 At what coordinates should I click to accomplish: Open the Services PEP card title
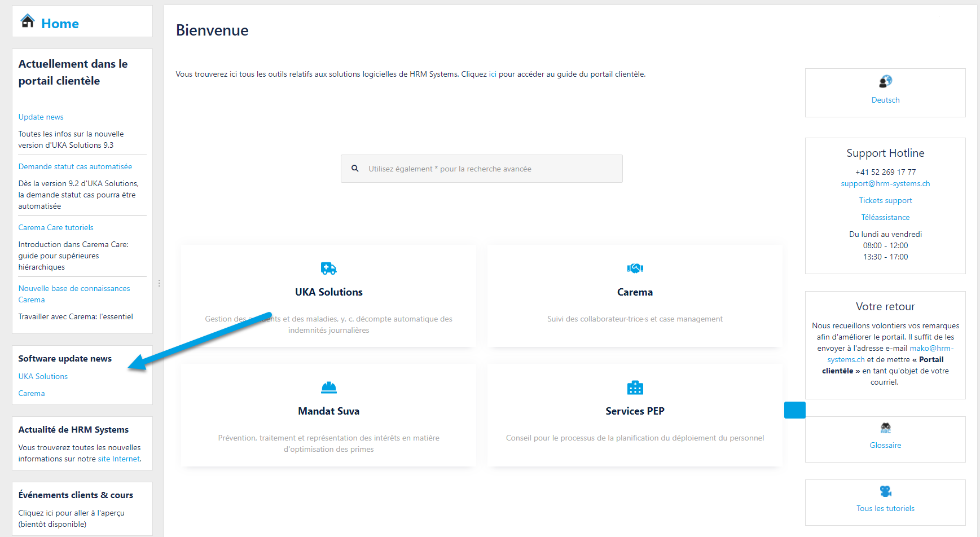point(635,411)
